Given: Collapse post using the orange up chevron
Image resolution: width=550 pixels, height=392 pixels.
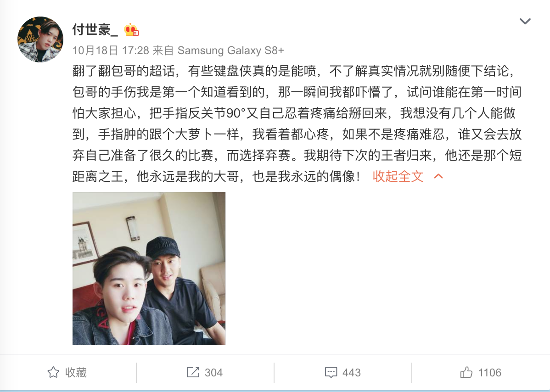Looking at the screenshot, I should coord(438,176).
